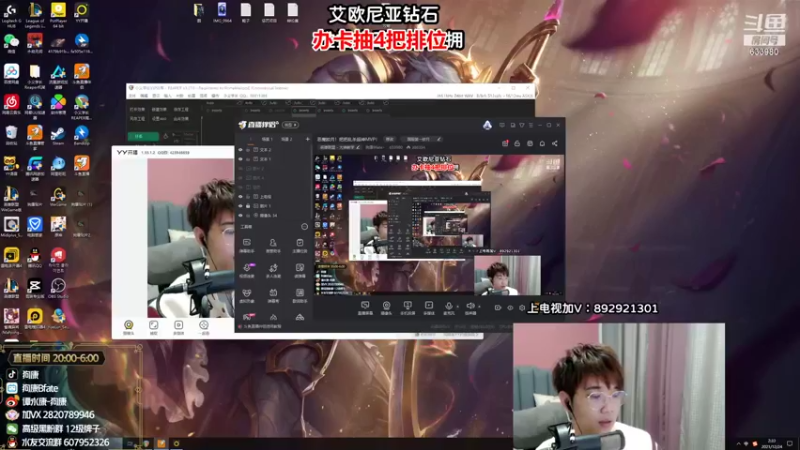Hide the 图片 1 source layer
Viewport: 800px width, 450px height.
241,206
